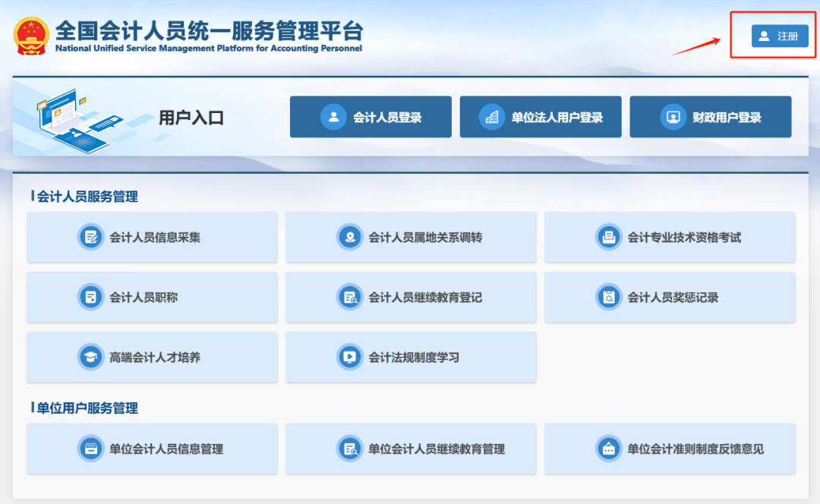The image size is (820, 504).
Task: Click the graduation cap 高端会计人才培养 icon
Action: click(91, 357)
